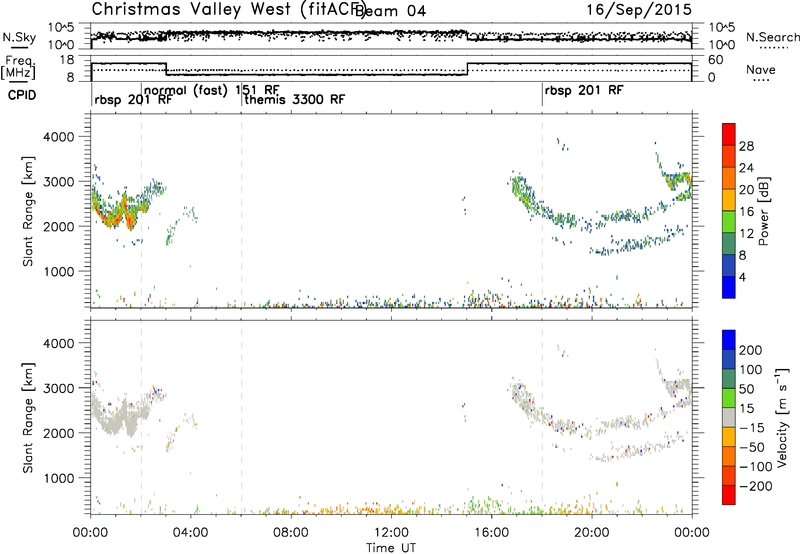The height and width of the screenshot is (554, 800).
Task: Click the '3000' tick on the velocity panel axis
Action: coord(58,388)
